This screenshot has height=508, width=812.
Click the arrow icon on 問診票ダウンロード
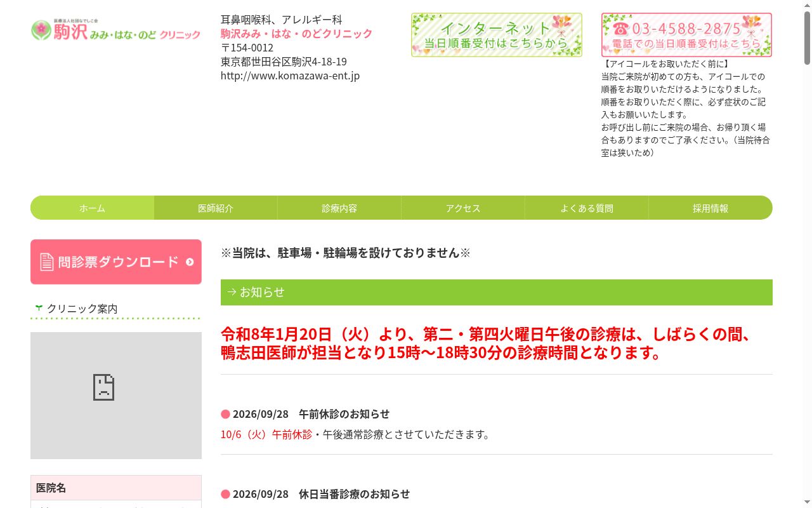tap(190, 262)
